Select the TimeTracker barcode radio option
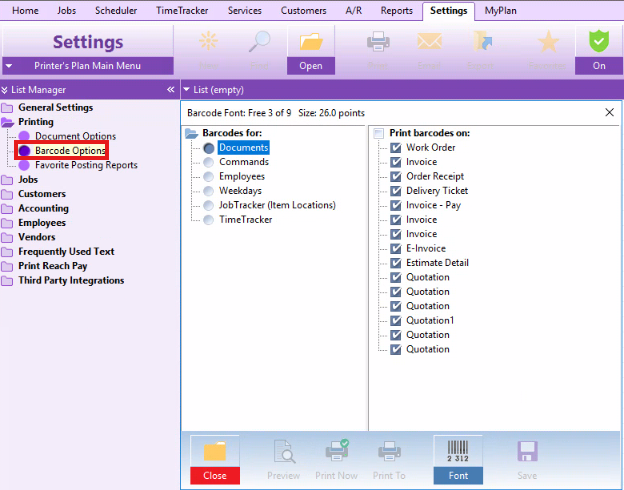The image size is (624, 490). point(209,220)
